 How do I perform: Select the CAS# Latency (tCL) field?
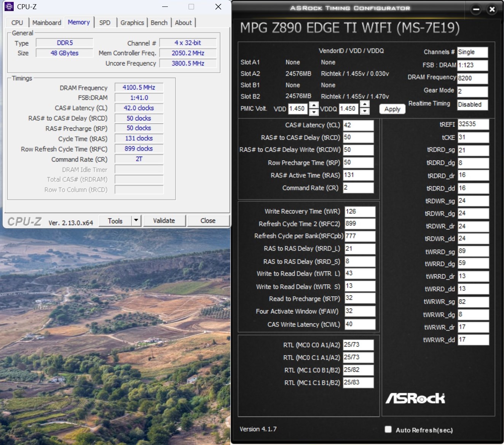358,125
